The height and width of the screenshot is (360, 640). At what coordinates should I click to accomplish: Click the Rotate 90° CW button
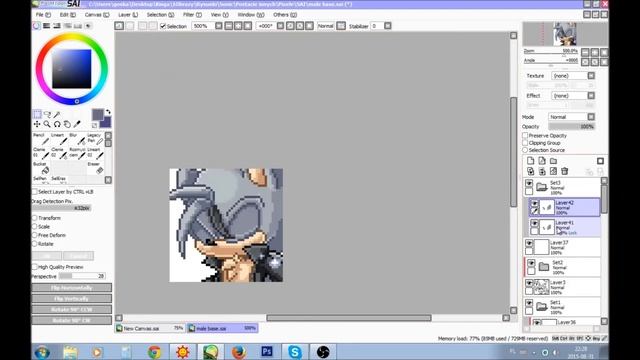[72, 320]
